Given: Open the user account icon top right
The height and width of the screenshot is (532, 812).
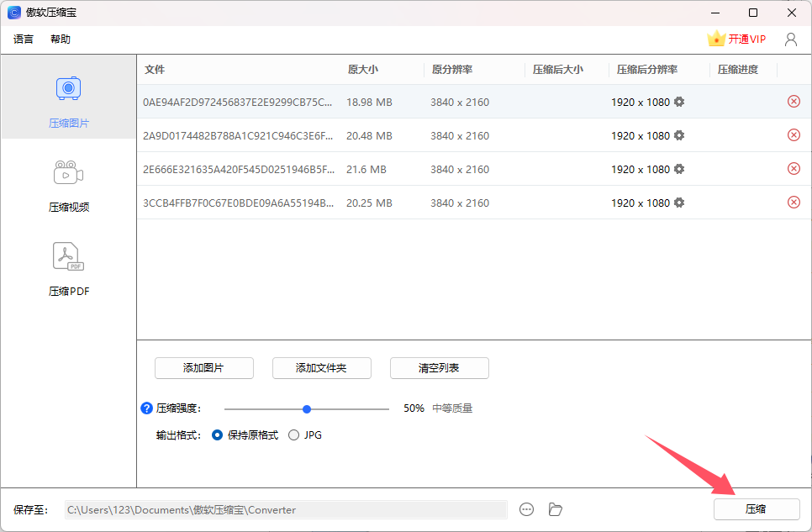Looking at the screenshot, I should pos(789,38).
